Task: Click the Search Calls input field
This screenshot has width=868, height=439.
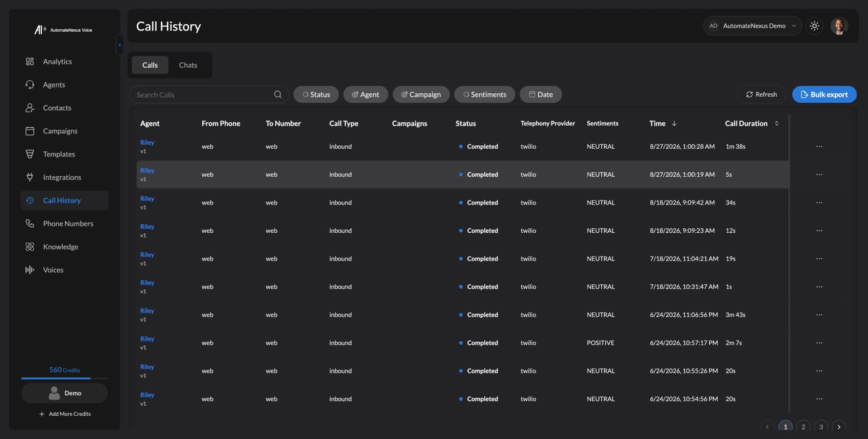Action: 209,94
